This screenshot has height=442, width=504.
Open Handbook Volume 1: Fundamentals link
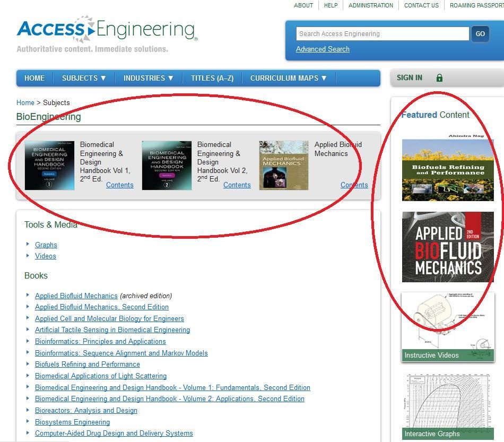172,388
